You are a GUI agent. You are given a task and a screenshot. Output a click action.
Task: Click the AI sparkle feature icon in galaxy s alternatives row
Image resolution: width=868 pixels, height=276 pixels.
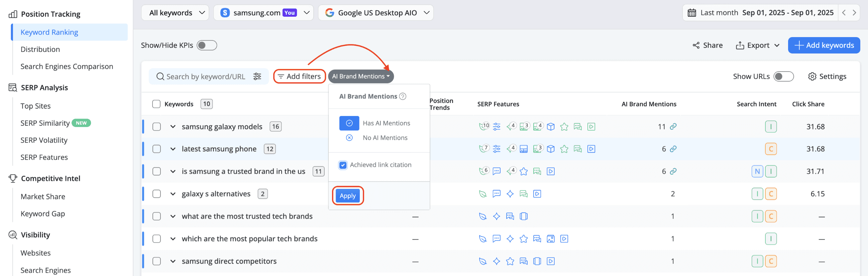(510, 194)
